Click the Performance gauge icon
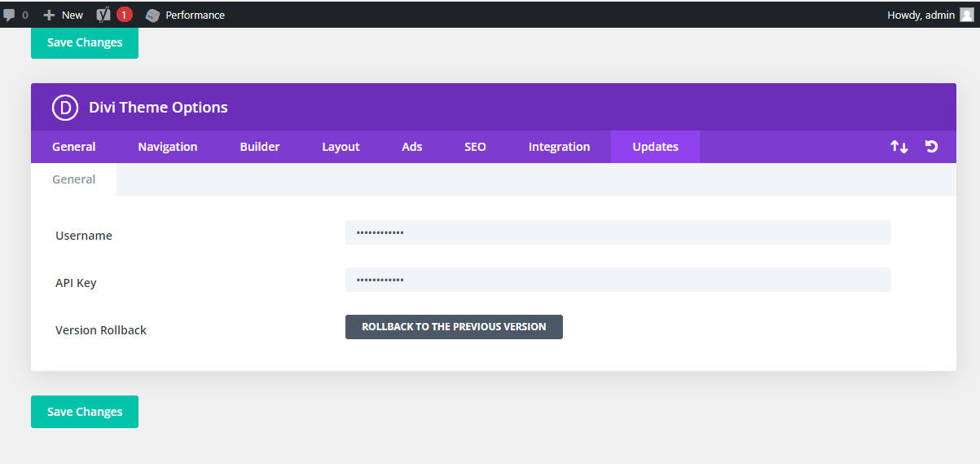 coord(152,15)
